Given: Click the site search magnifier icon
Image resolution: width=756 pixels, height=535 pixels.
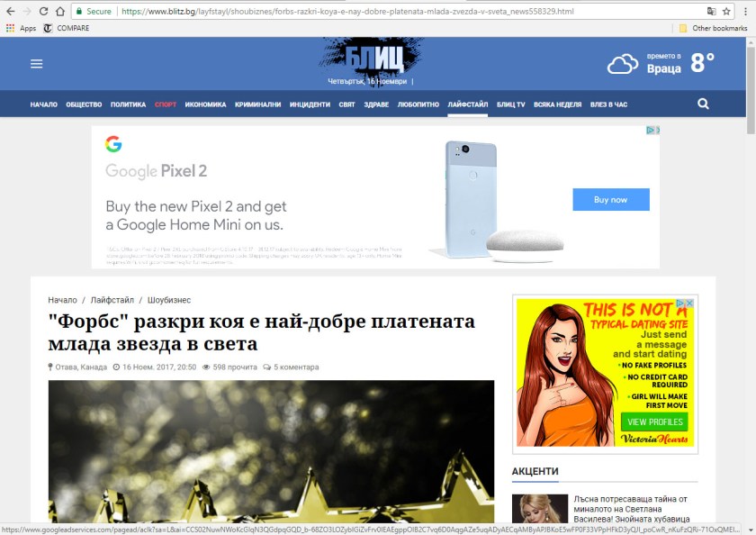Looking at the screenshot, I should (703, 104).
